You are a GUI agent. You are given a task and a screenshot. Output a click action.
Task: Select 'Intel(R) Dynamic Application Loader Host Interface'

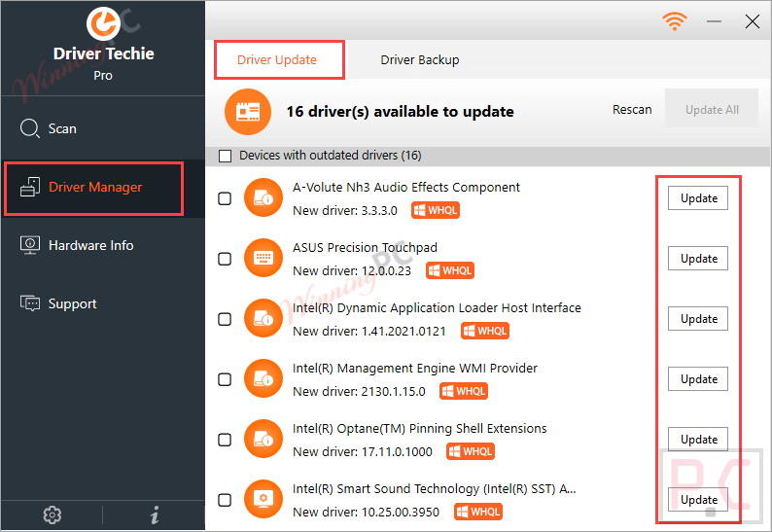437,308
